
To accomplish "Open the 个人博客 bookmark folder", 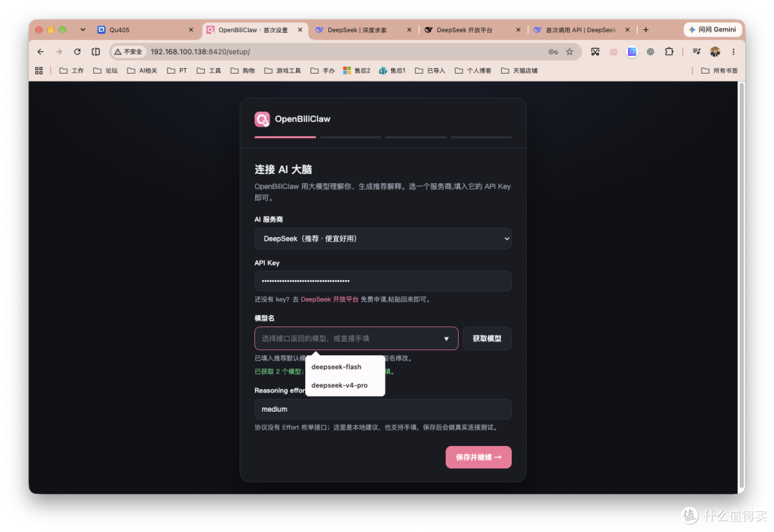I will pos(474,70).
